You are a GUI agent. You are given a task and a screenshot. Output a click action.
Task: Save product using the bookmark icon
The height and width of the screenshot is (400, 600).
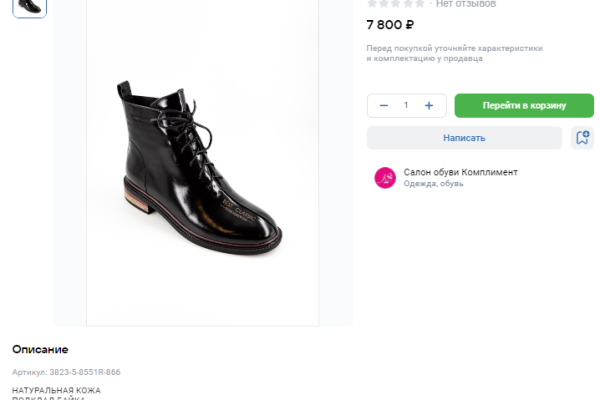(582, 138)
